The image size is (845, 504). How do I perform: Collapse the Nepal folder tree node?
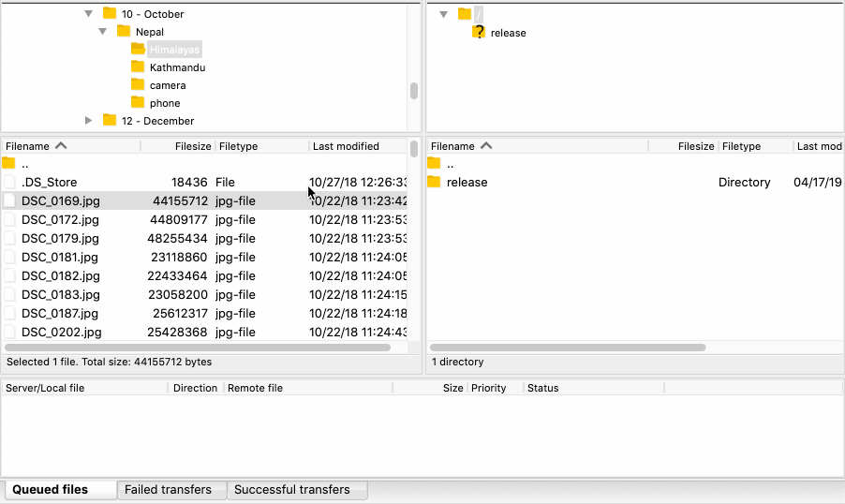[102, 31]
